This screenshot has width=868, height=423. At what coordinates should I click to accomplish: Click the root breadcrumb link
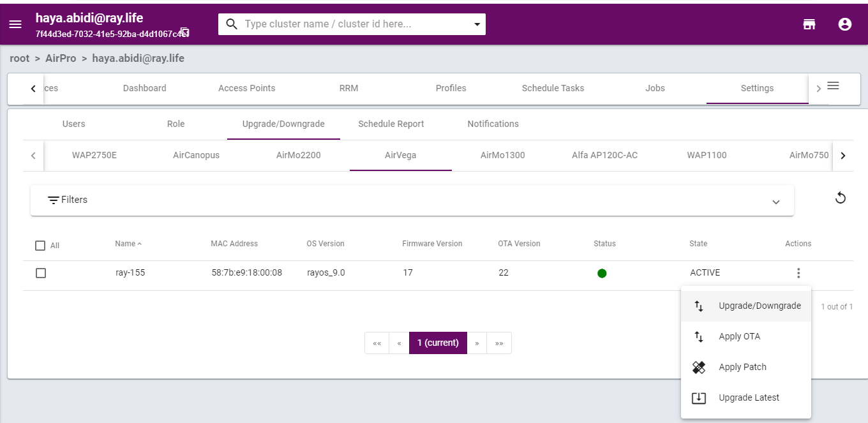pyautogui.click(x=20, y=59)
